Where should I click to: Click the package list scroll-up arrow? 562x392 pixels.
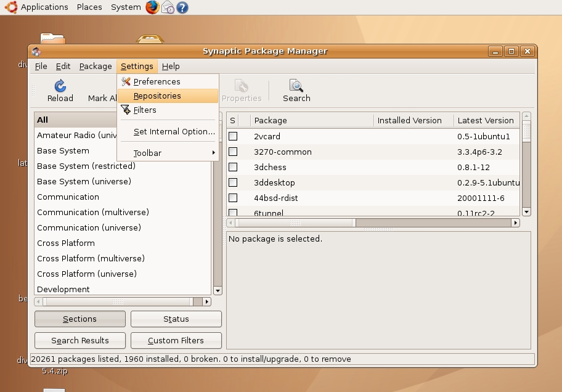(526, 116)
